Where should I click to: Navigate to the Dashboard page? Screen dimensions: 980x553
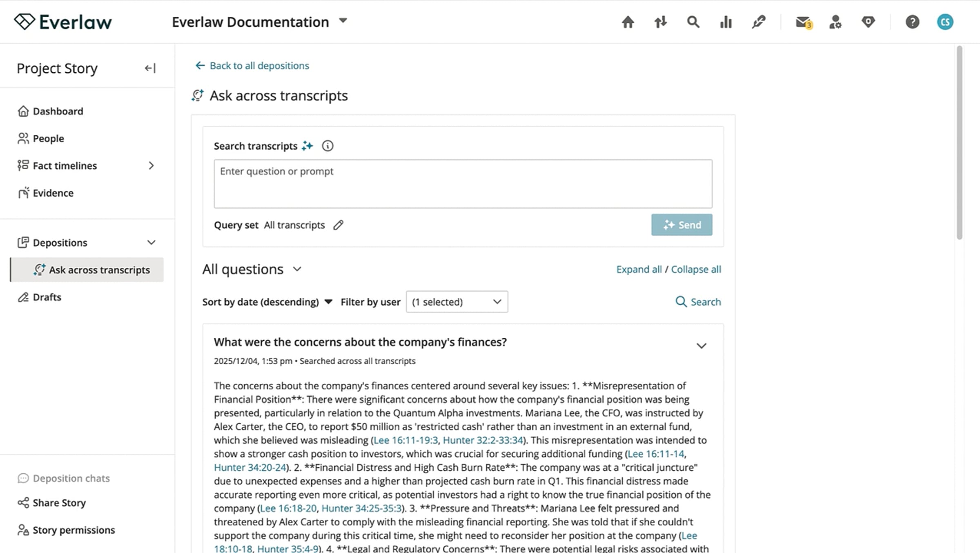[x=58, y=111]
